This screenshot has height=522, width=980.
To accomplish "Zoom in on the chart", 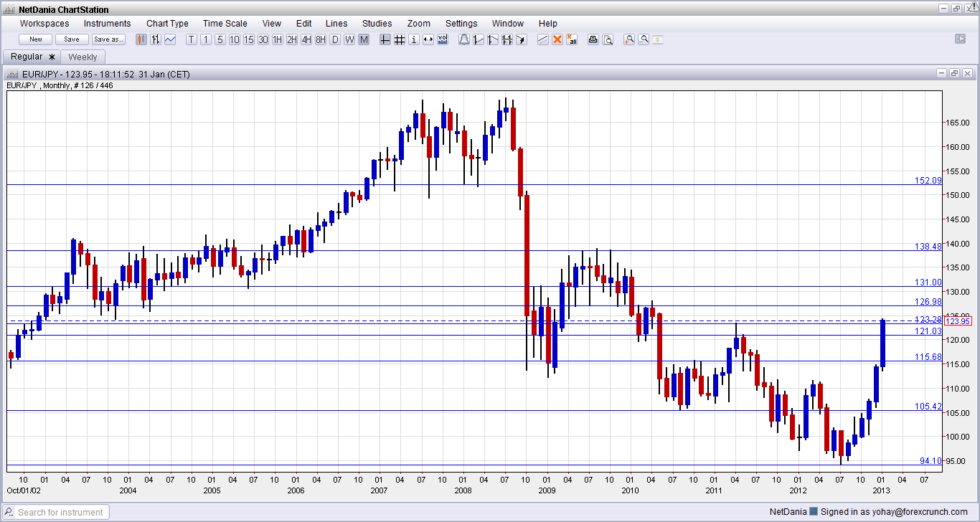I will (x=628, y=39).
